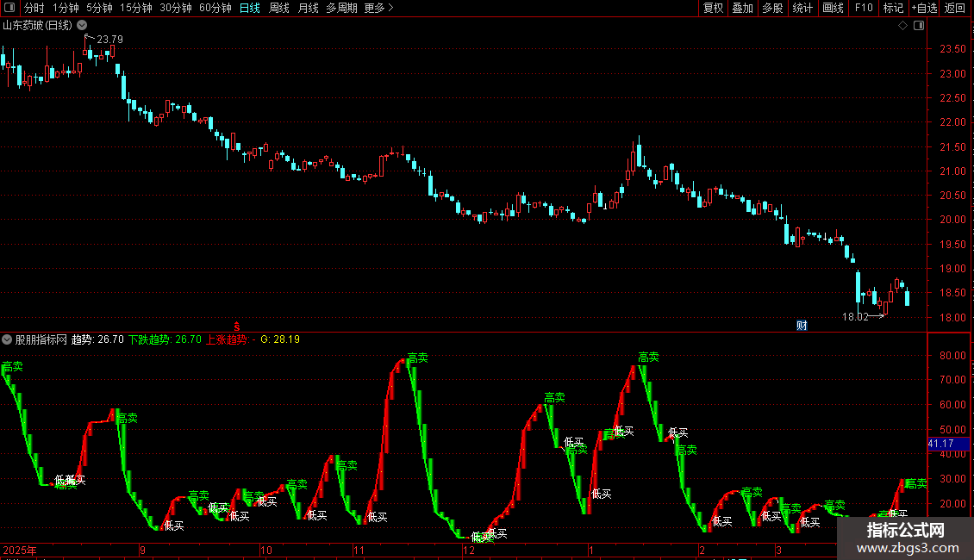The image size is (974, 560).
Task: Click the 山东药玻(日线) stock title
Action: pos(37,26)
